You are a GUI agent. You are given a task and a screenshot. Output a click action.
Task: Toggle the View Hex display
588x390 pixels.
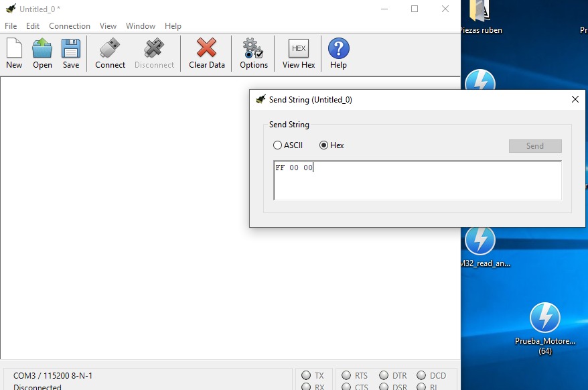pyautogui.click(x=299, y=54)
